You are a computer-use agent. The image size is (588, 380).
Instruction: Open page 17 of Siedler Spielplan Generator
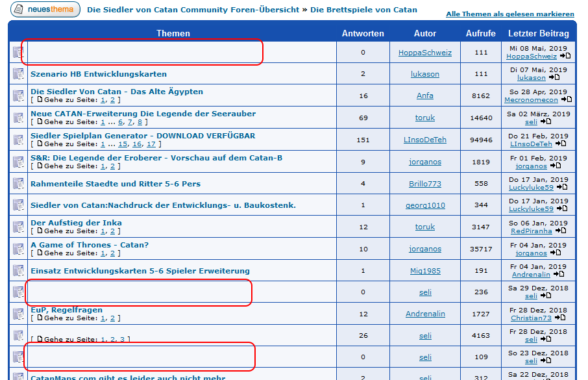151,144
